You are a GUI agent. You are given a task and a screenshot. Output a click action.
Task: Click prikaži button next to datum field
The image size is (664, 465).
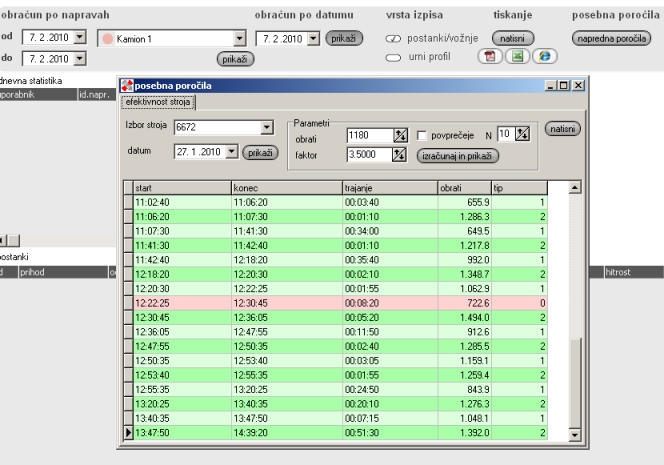pos(260,153)
